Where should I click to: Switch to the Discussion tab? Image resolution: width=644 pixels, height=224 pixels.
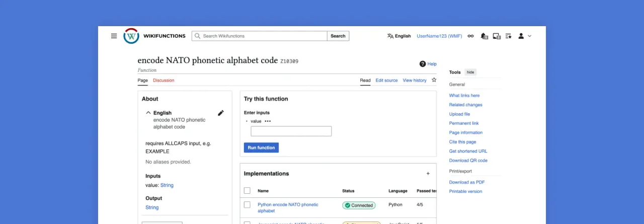(x=164, y=81)
